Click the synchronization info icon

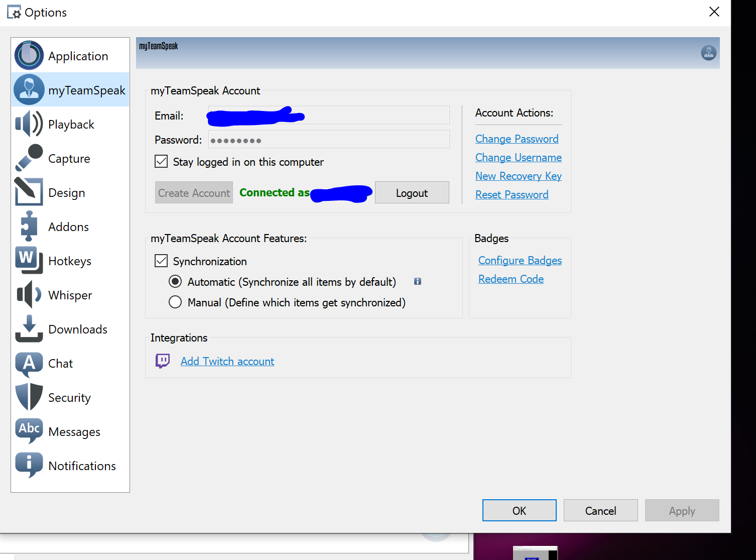[x=418, y=282]
